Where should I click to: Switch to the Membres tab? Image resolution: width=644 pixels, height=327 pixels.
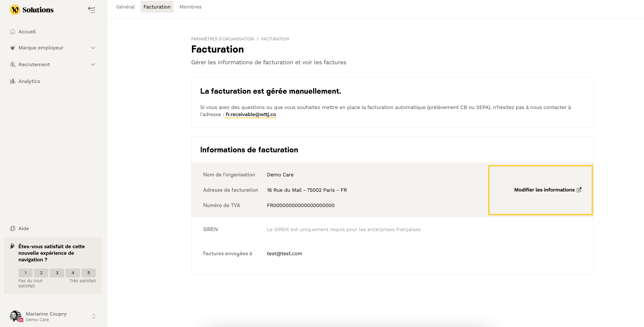pyautogui.click(x=190, y=7)
